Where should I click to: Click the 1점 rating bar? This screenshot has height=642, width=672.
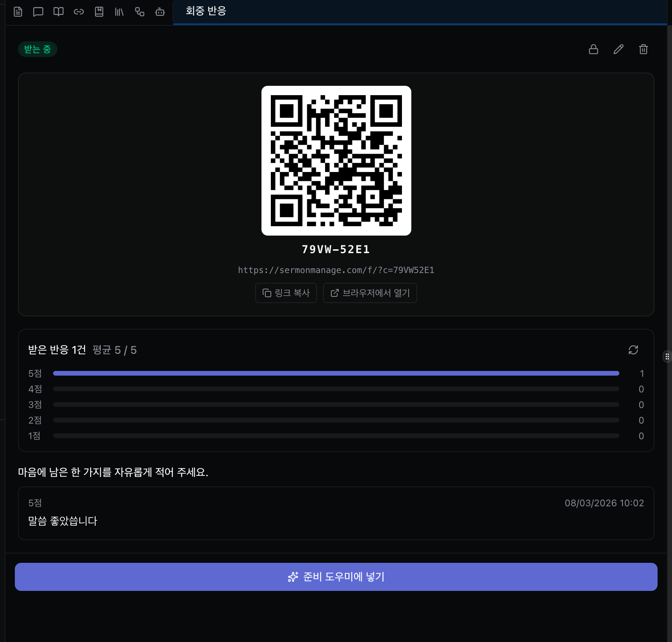click(336, 436)
